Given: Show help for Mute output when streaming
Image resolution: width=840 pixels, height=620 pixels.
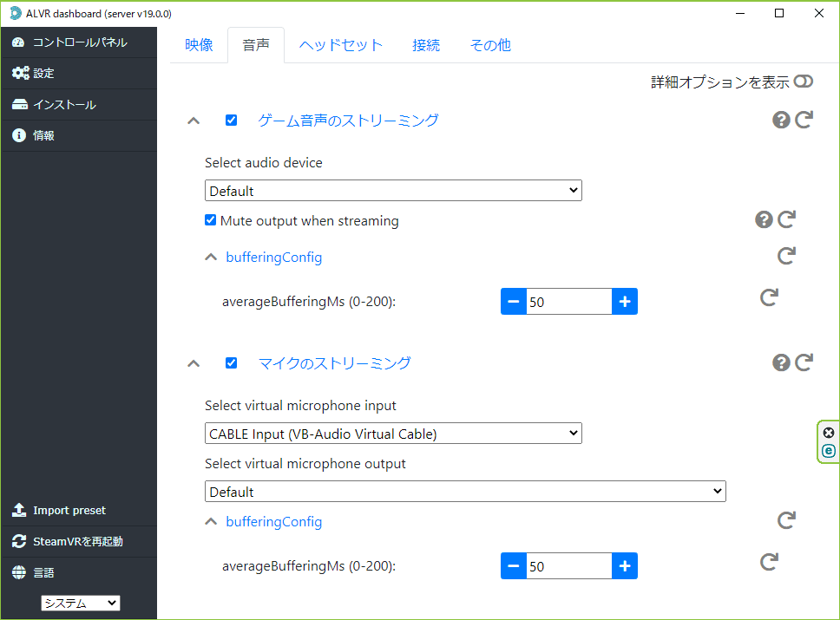Looking at the screenshot, I should coord(764,219).
